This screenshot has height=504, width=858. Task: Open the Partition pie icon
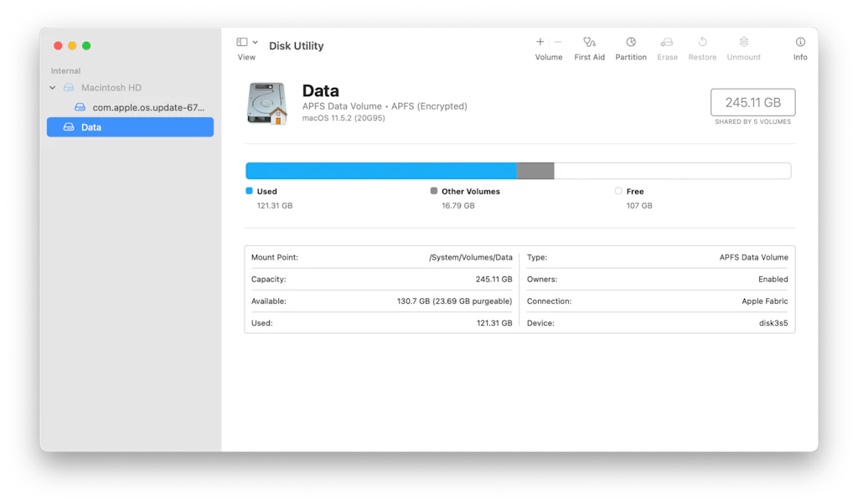(x=631, y=42)
